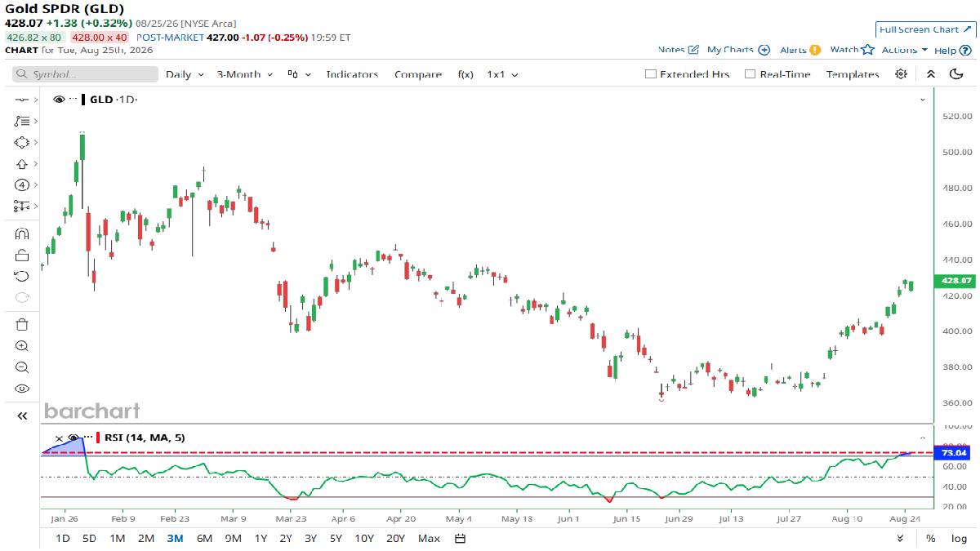The height and width of the screenshot is (551, 980).
Task: Zoom in on the chart
Action: click(22, 346)
